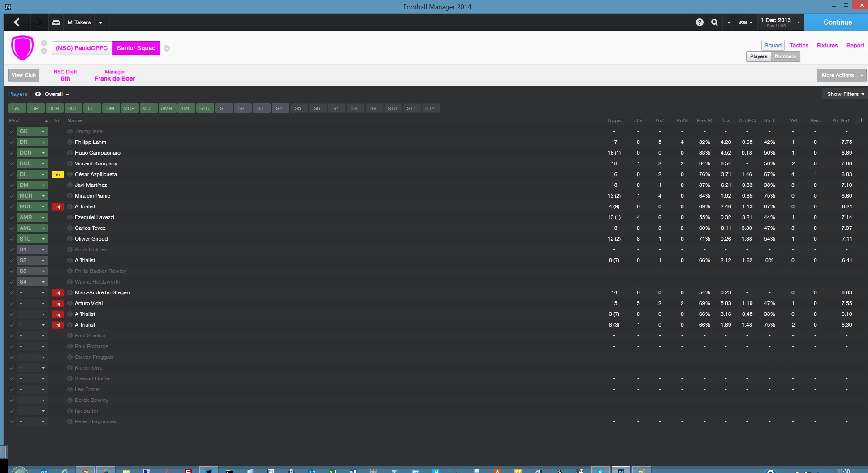This screenshot has width=868, height=473.
Task: Click the Yel status badge for Azpilicueta
Action: tap(57, 175)
